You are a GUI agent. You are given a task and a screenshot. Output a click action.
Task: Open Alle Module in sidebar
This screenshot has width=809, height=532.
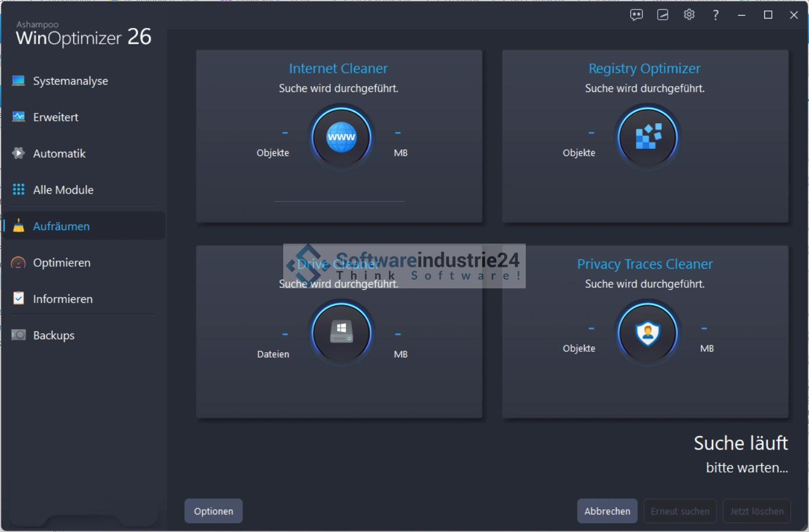[x=63, y=190]
